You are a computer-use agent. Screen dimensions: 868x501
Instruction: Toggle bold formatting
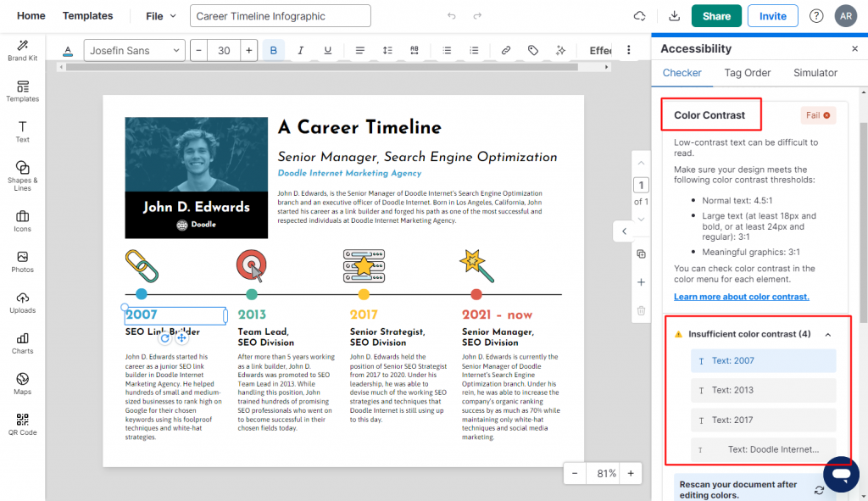(x=274, y=50)
